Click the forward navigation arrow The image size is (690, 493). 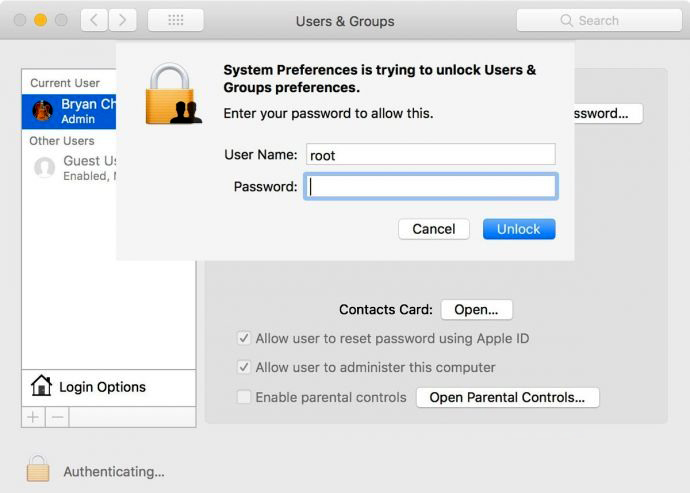(122, 20)
